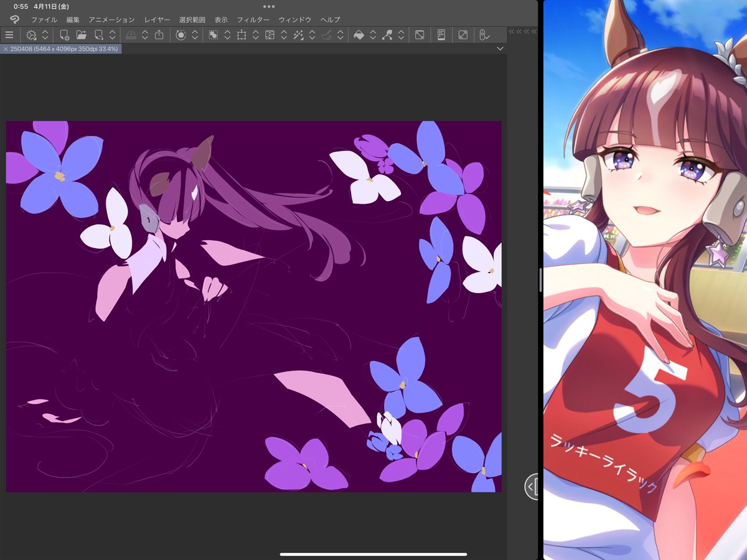This screenshot has height=560, width=747.
Task: Tap the 0:55 clock in status bar
Action: pyautogui.click(x=21, y=6)
